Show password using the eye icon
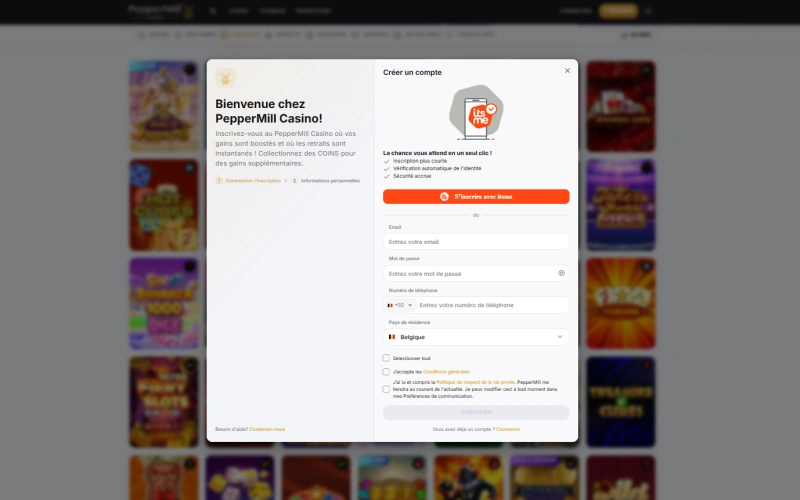800x500 pixels. (x=561, y=273)
